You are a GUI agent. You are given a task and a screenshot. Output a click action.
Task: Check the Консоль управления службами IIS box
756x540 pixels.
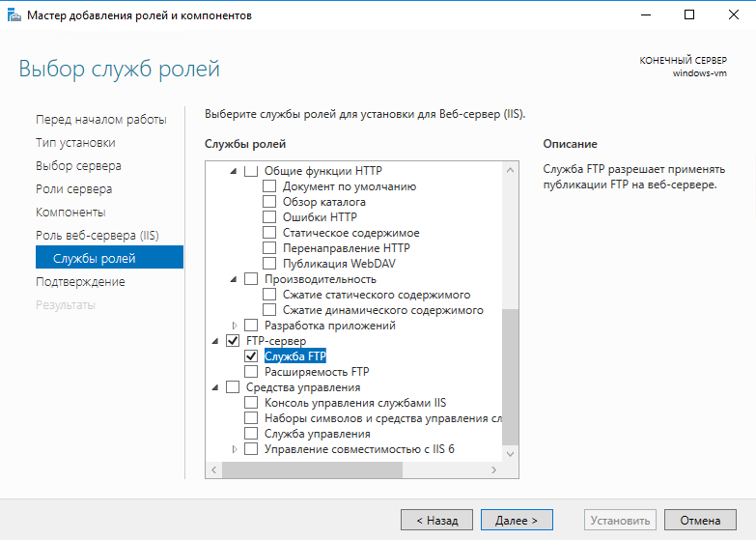(x=251, y=403)
